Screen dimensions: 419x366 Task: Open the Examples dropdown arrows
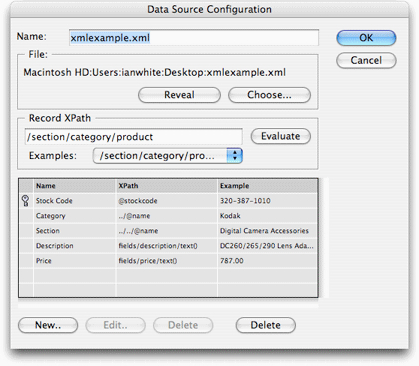click(x=234, y=156)
